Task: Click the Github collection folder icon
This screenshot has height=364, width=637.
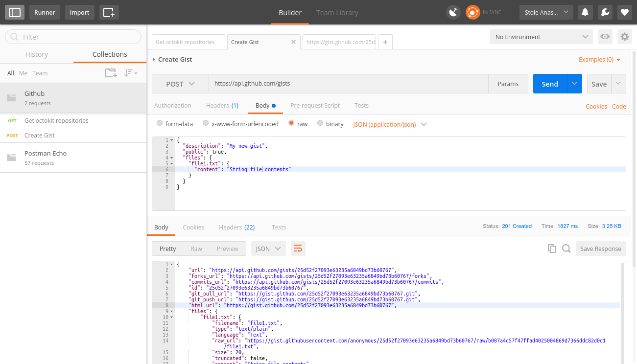Action: pos(11,98)
